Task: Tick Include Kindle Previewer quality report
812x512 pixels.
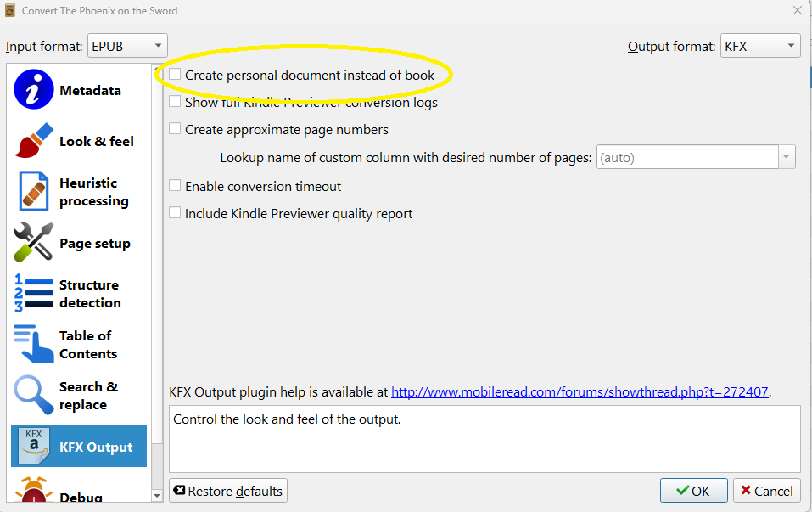Action: point(175,212)
